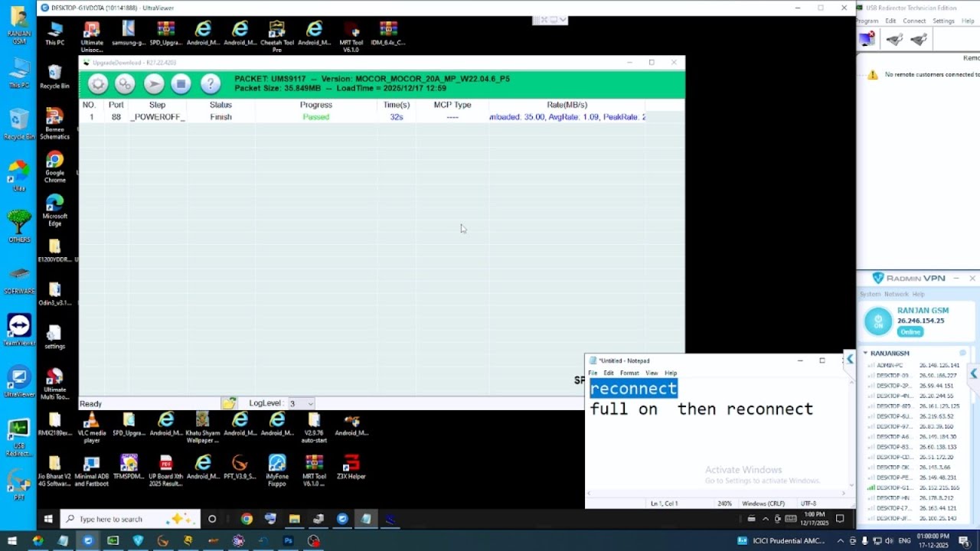Viewport: 980px width, 551px height.
Task: Open the UpgradeDownload settings gear icon
Action: click(x=98, y=84)
